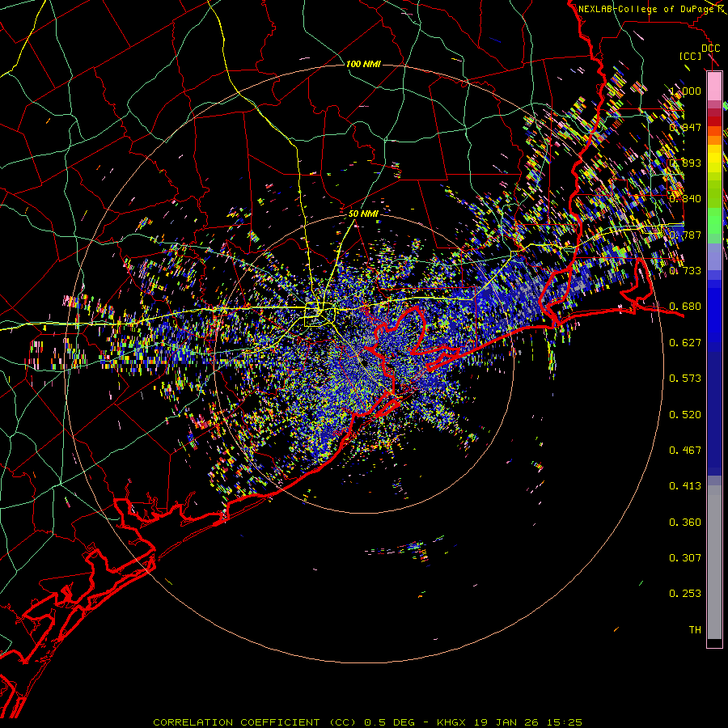Click the 50 NMI range ring label

(x=363, y=214)
